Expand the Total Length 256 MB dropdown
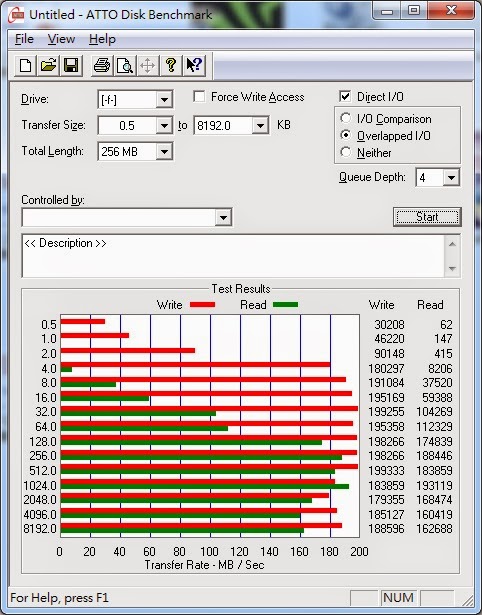Screen dimensions: 482x615 [x=164, y=151]
